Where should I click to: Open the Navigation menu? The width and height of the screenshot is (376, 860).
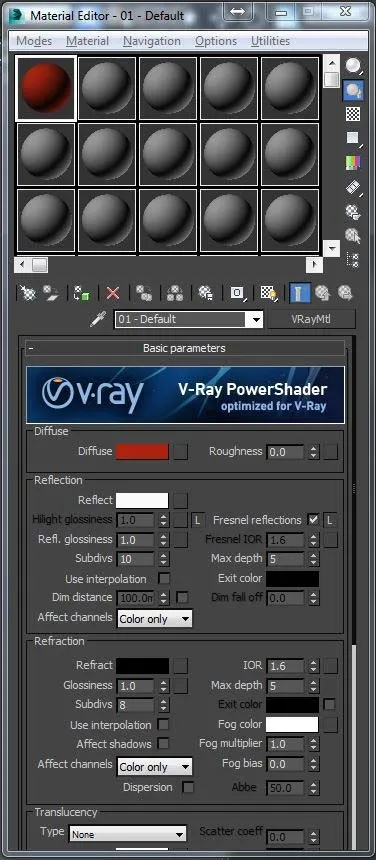coord(152,41)
